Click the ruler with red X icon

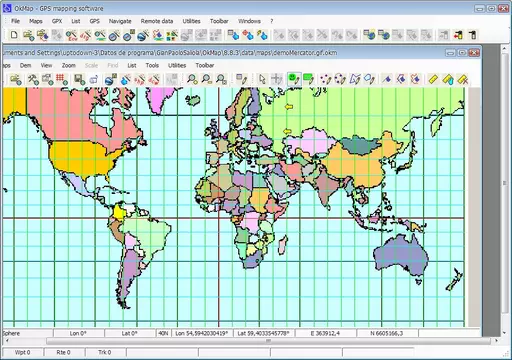(463, 79)
